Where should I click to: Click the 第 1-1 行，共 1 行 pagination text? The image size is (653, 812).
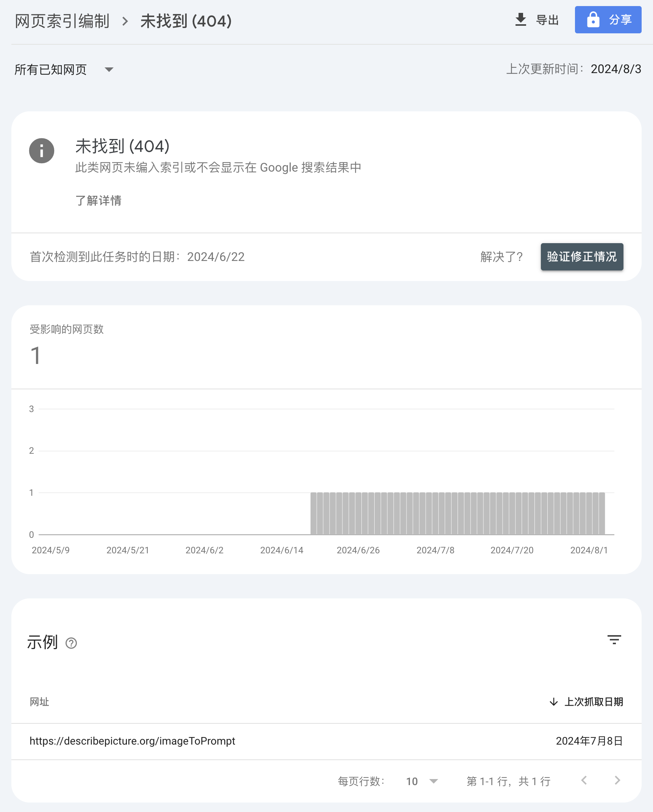point(508,781)
